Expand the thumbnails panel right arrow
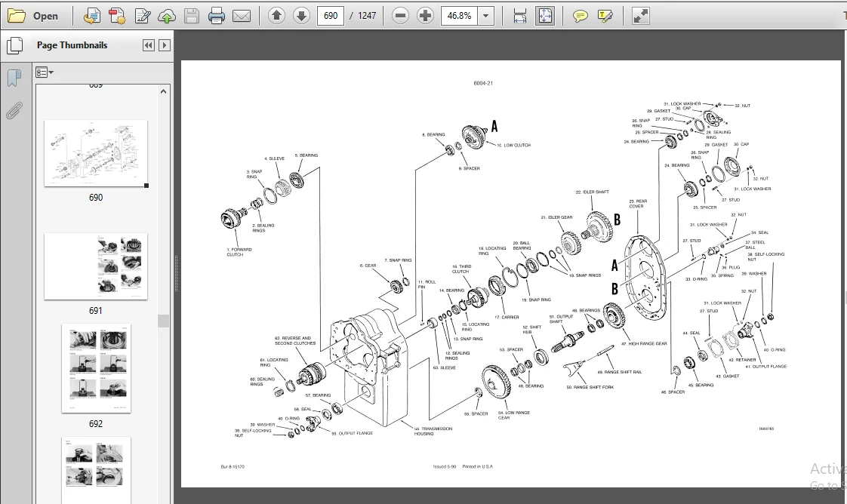The width and height of the screenshot is (847, 504). point(165,45)
